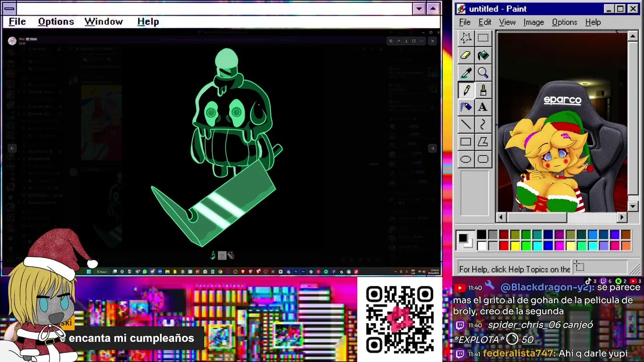Open the View menu in Paint
Image resolution: width=644 pixels, height=362 pixels.
click(507, 22)
